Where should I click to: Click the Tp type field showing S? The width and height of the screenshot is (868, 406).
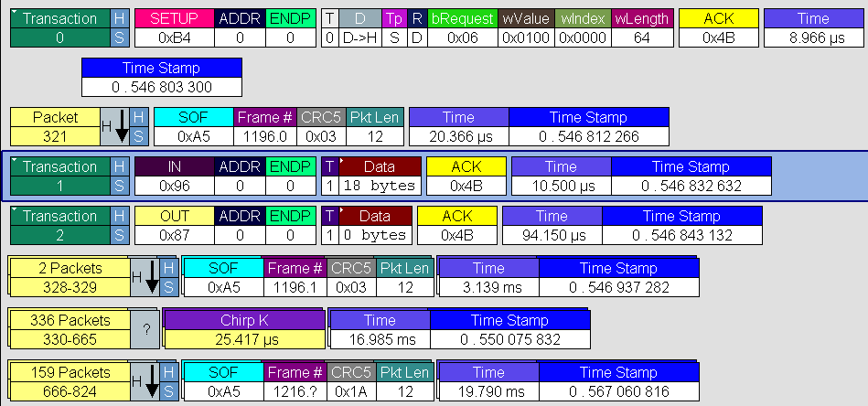point(394,28)
